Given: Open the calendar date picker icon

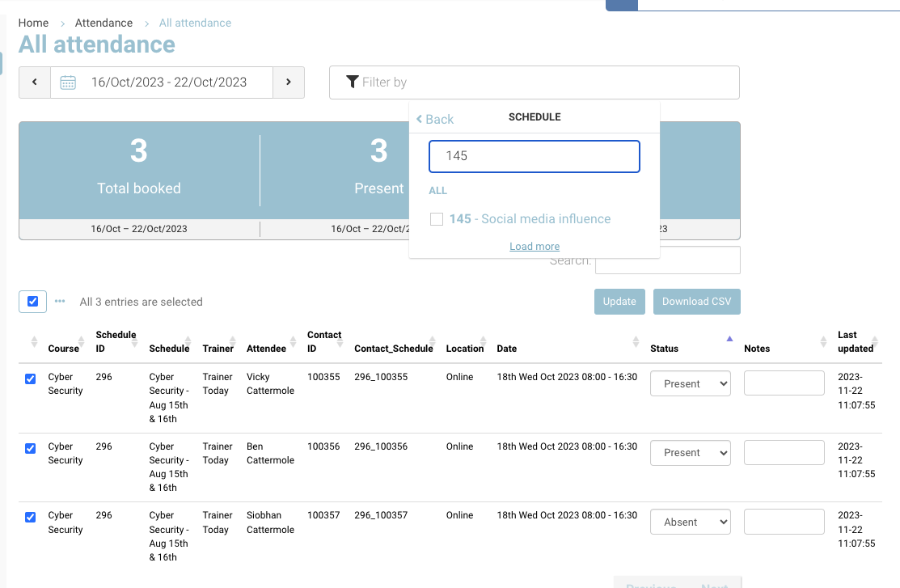Looking at the screenshot, I should point(69,82).
